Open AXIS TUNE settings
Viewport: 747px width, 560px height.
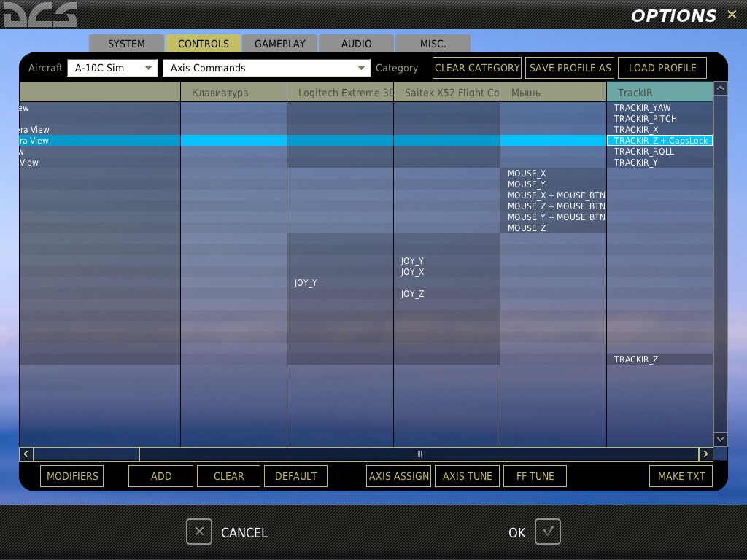[468, 476]
